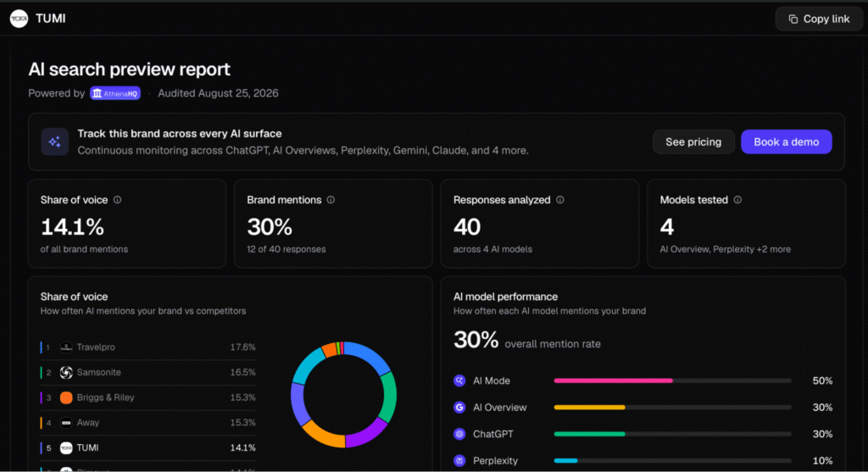The width and height of the screenshot is (868, 472).
Task: Show info for Models tested metric
Action: 737,200
